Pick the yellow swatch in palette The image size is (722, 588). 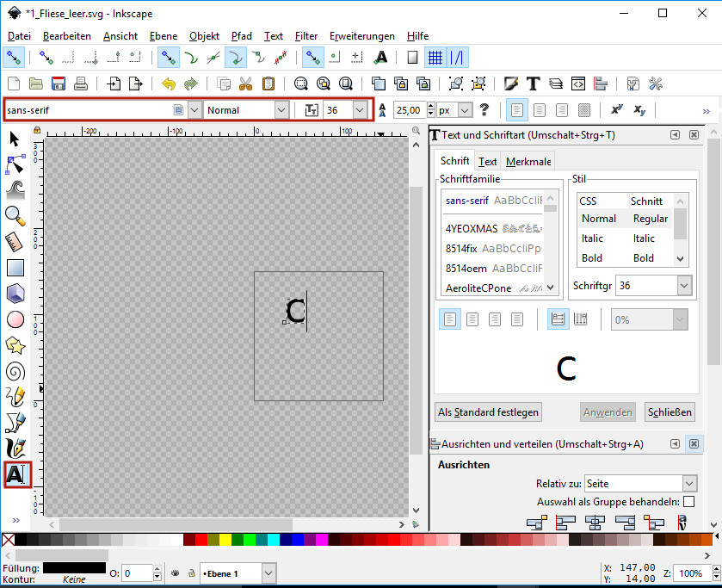pos(225,540)
